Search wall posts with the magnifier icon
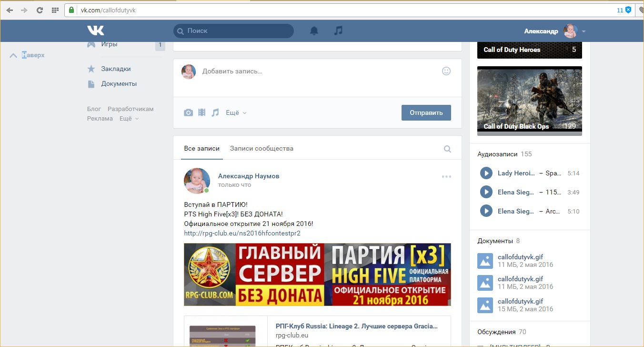Viewport: 644px width, 347px height. click(447, 149)
